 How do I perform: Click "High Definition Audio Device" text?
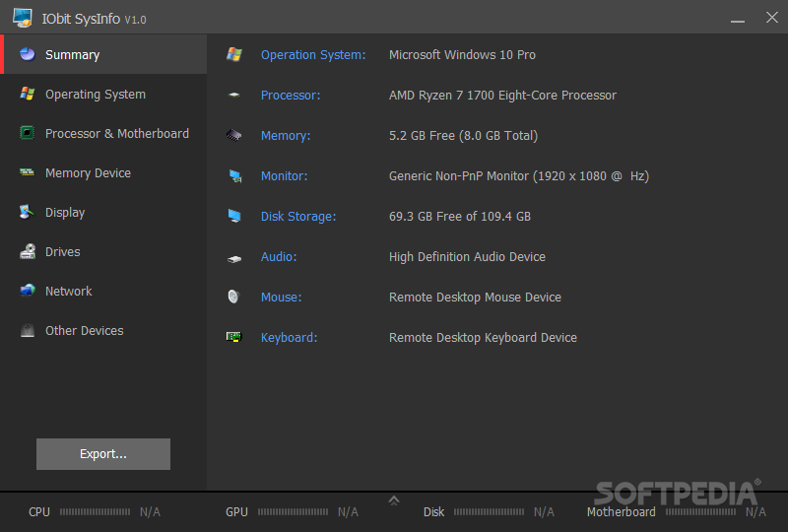(x=467, y=257)
